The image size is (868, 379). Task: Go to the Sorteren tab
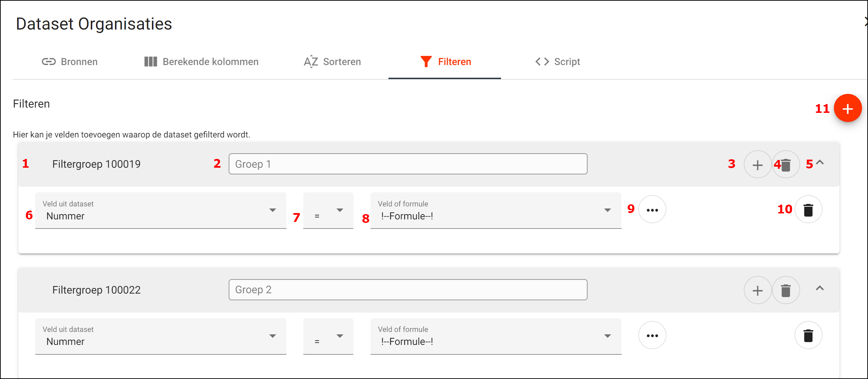click(332, 62)
